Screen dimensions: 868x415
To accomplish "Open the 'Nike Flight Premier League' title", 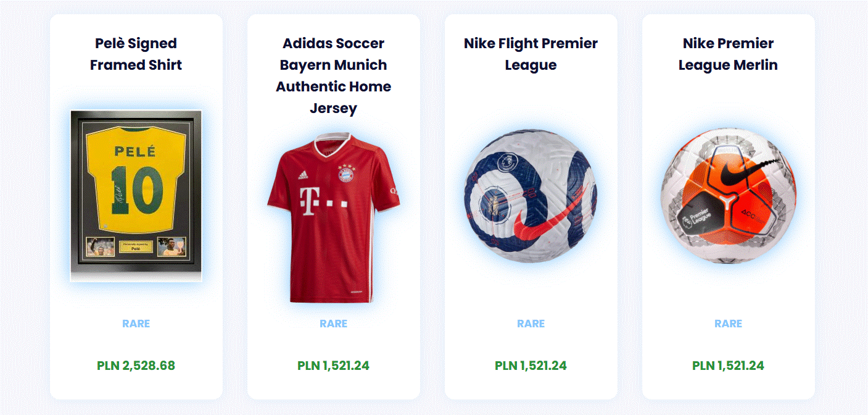I will 531,54.
